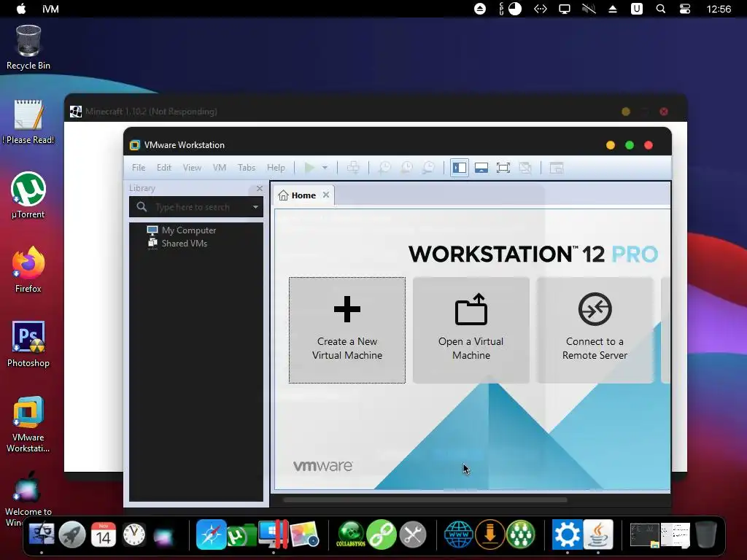Click the Launchpad rocket icon in the dock
Screen dimensions: 747x560
(x=72, y=534)
